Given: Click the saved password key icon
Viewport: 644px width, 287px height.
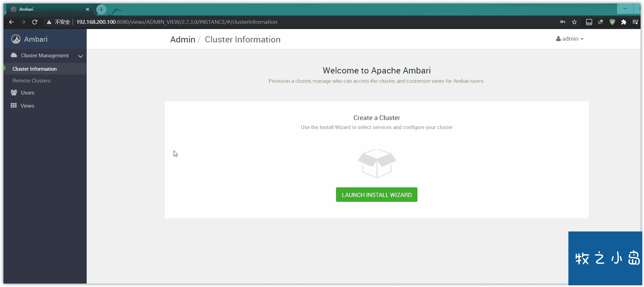Looking at the screenshot, I should pos(563,22).
